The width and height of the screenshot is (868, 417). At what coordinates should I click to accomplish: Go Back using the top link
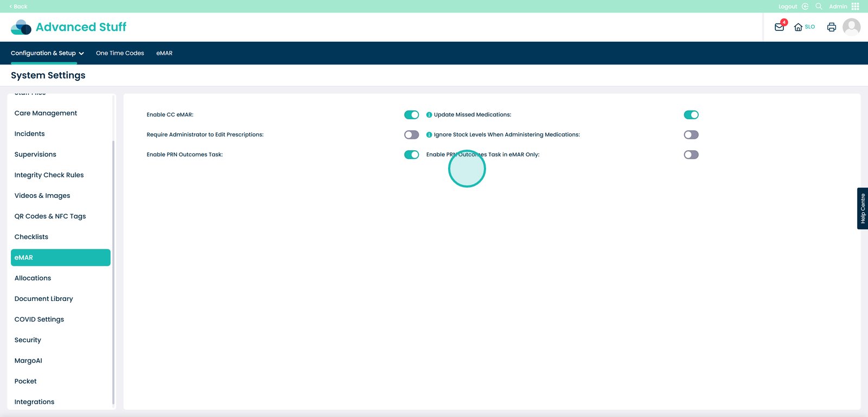18,7
